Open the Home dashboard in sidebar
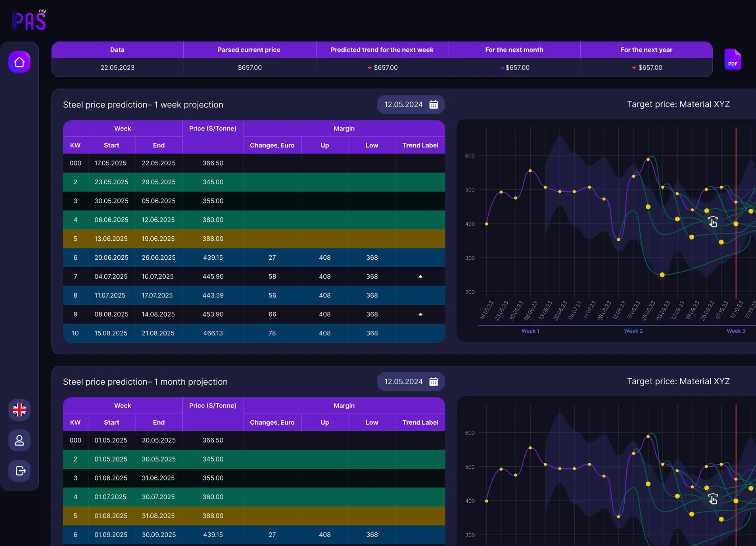Image resolution: width=756 pixels, height=546 pixels. [x=19, y=62]
